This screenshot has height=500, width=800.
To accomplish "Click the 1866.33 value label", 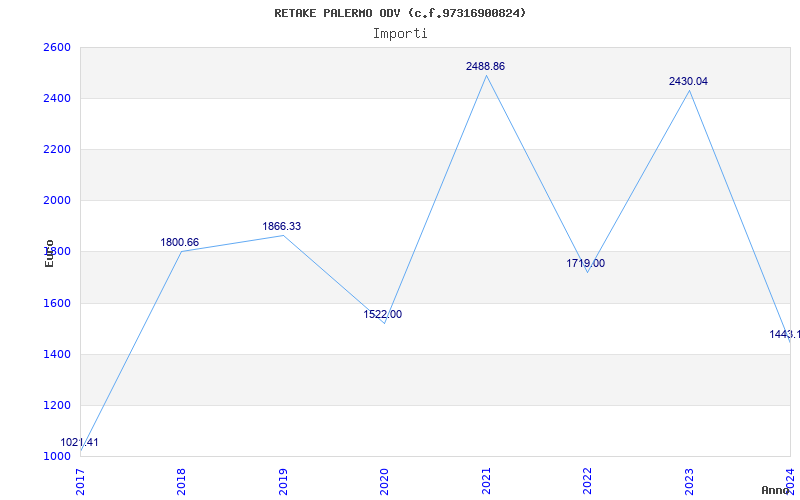I will click(282, 226).
